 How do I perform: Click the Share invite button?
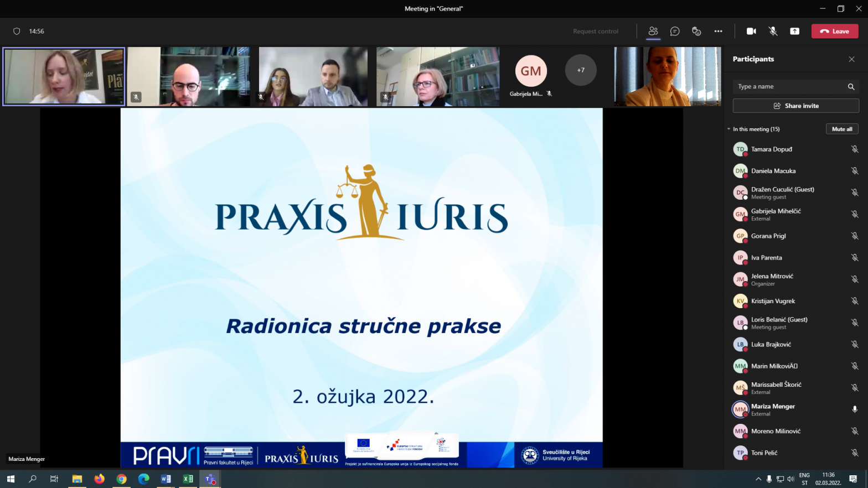pos(795,106)
